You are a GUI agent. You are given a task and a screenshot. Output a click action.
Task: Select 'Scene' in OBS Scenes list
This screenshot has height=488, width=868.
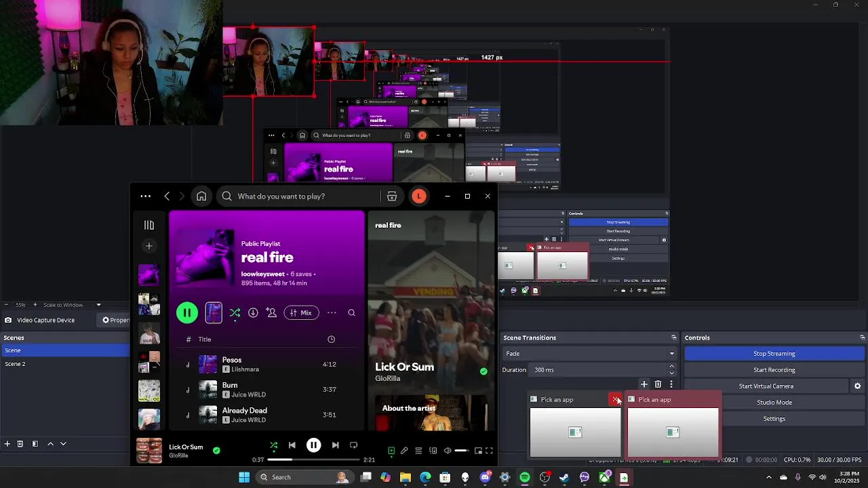tap(65, 350)
